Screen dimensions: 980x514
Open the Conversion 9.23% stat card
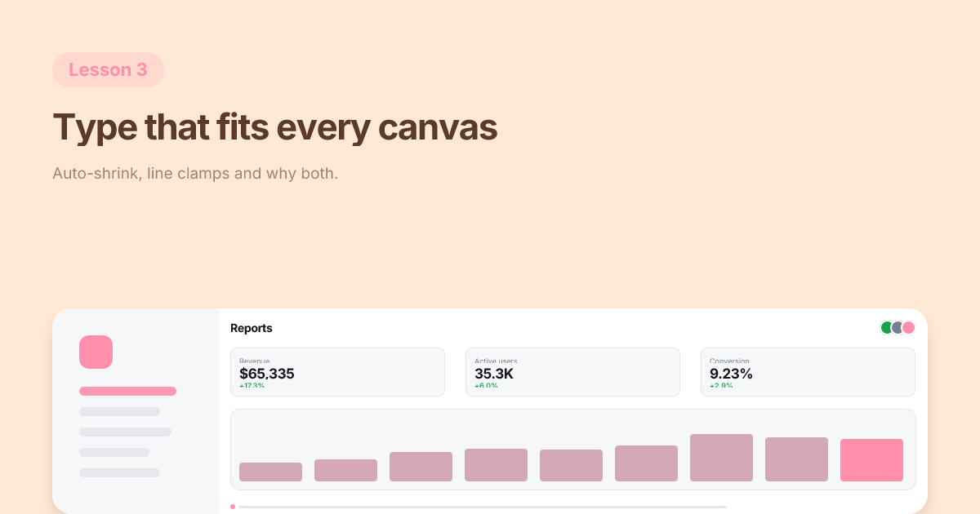[x=808, y=372]
